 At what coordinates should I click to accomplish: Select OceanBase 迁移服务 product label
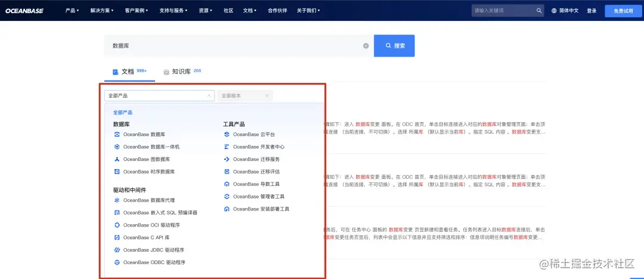coord(256,159)
